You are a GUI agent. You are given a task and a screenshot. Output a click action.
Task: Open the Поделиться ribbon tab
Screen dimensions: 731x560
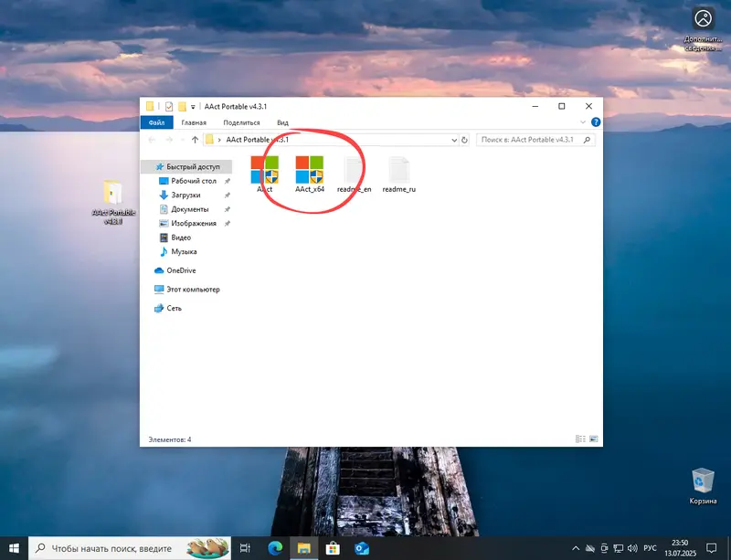click(x=241, y=122)
